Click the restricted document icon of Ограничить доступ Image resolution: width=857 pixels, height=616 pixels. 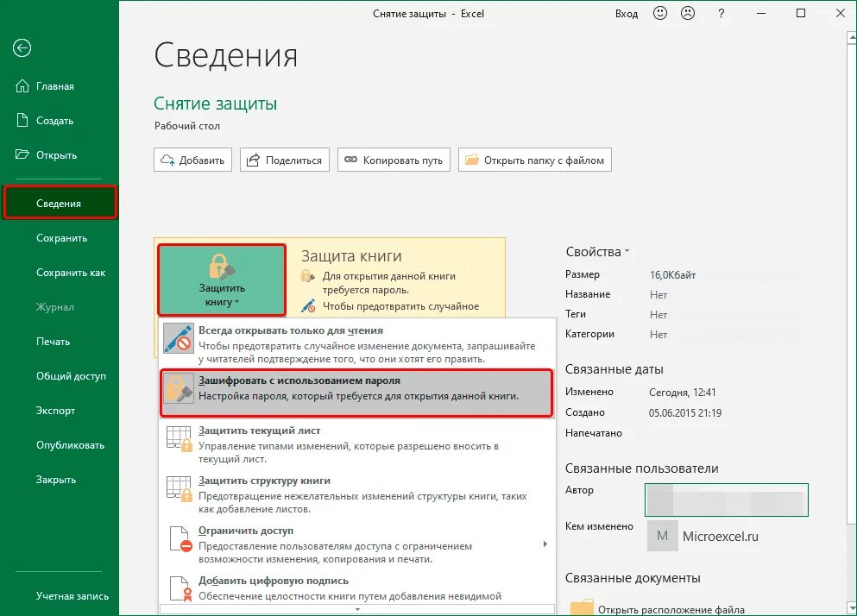180,539
